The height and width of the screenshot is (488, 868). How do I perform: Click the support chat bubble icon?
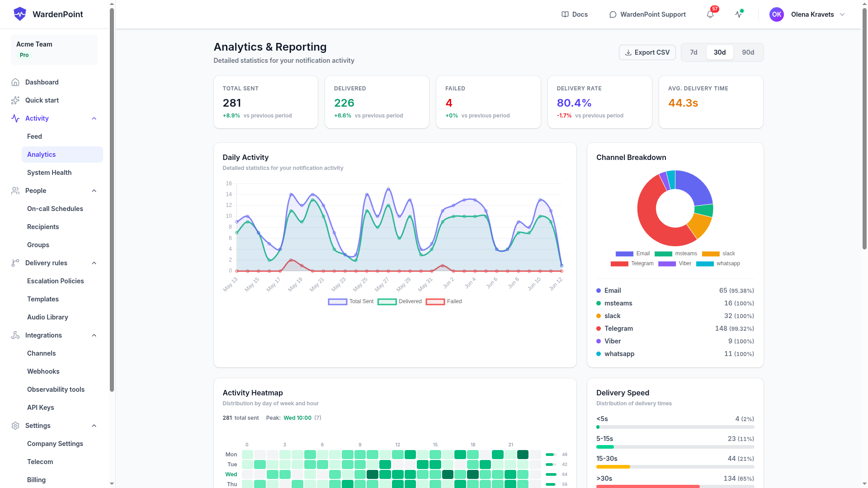613,14
